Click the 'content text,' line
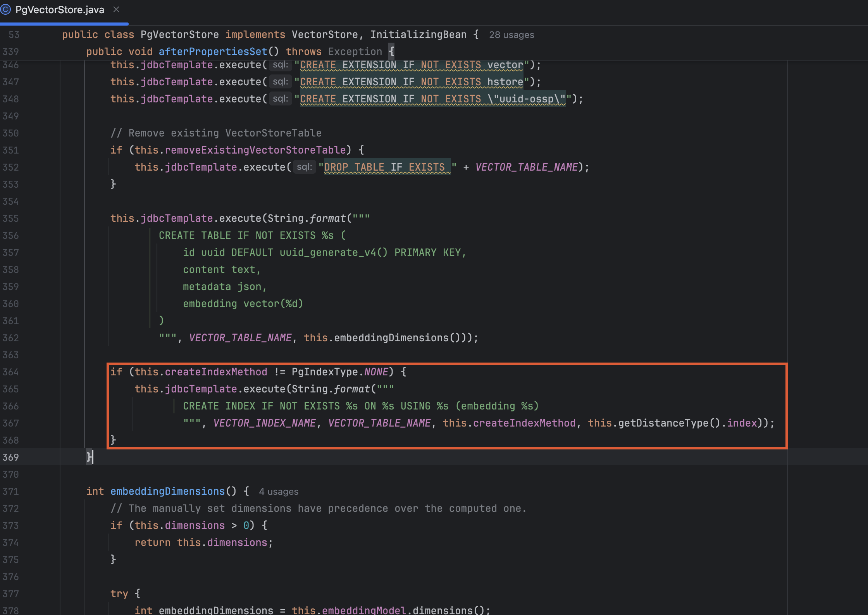The width and height of the screenshot is (868, 615). (x=222, y=269)
